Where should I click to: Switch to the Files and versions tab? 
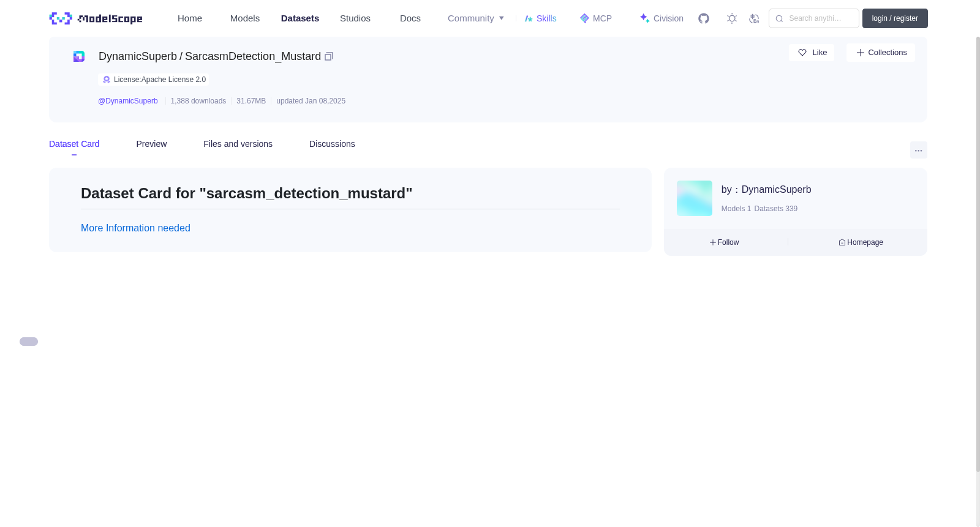pos(238,144)
